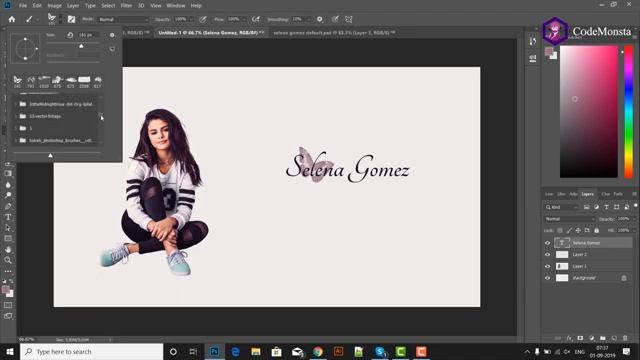Delete layer trash icon
The width and height of the screenshot is (640, 360).
click(x=625, y=338)
